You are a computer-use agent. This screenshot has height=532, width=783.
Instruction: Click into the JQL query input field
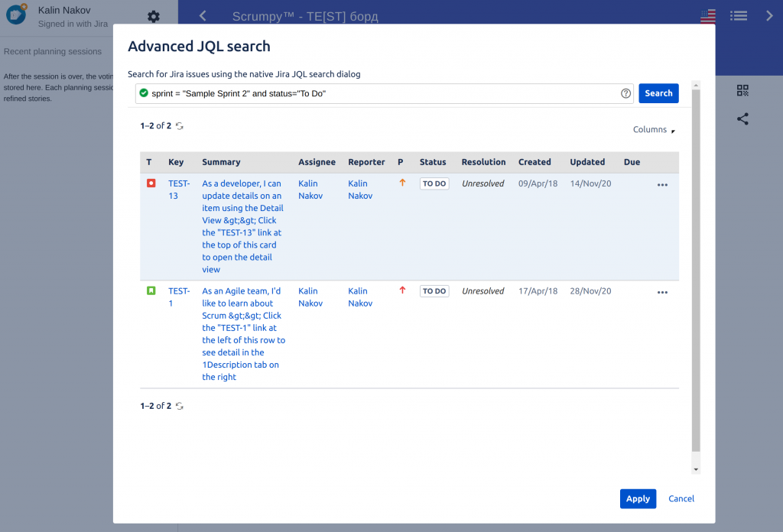pos(384,93)
